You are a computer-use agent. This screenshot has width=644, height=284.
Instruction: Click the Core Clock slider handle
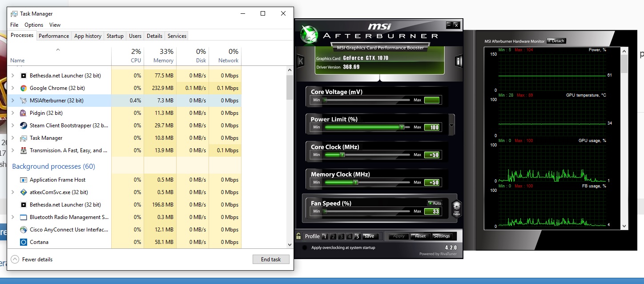click(x=342, y=155)
